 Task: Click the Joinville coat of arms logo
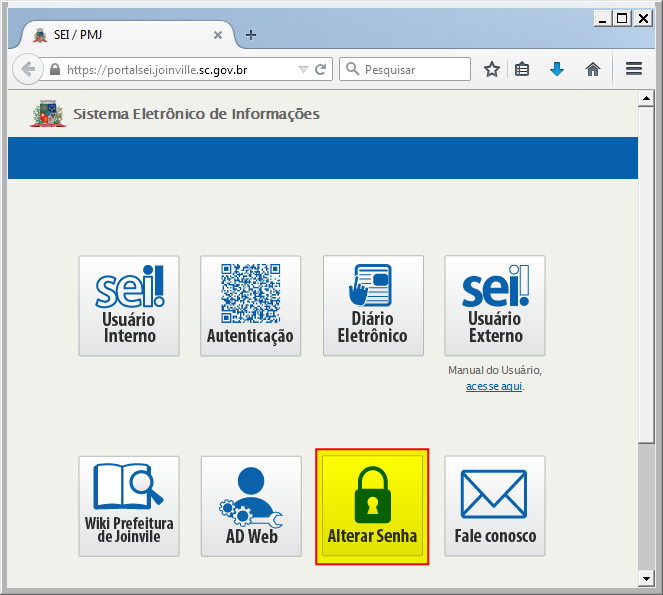click(48, 113)
